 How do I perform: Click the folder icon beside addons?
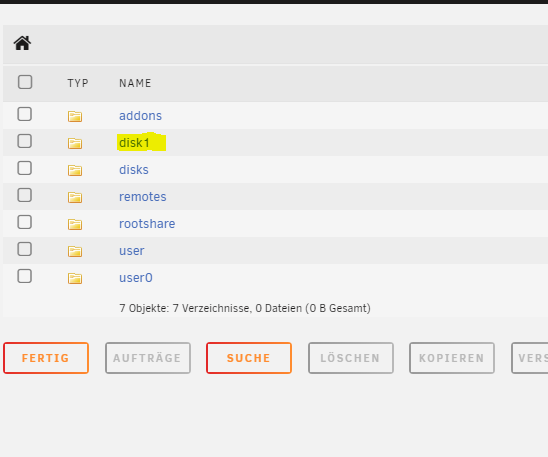point(75,116)
